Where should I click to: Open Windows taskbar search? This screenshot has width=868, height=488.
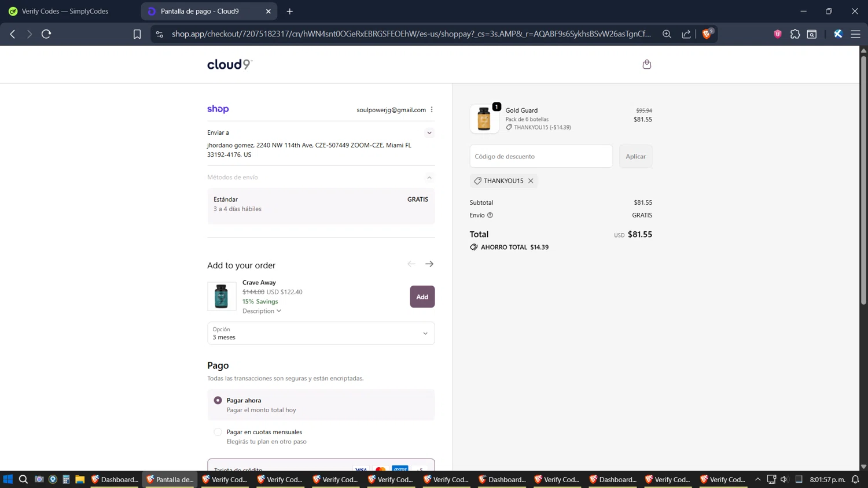tap(23, 479)
